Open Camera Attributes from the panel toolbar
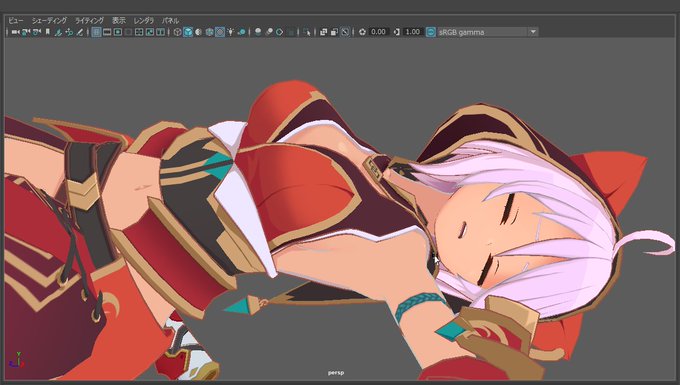Screen dimensions: 680x385 37,32
